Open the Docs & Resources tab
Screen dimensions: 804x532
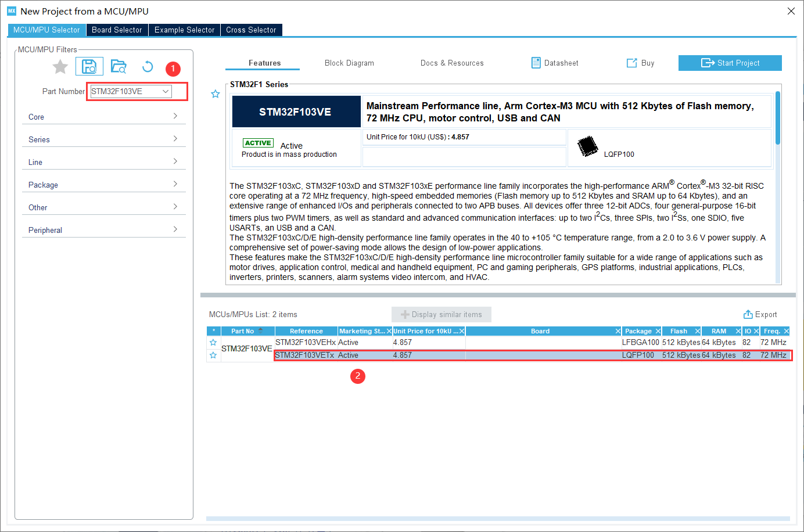[452, 63]
